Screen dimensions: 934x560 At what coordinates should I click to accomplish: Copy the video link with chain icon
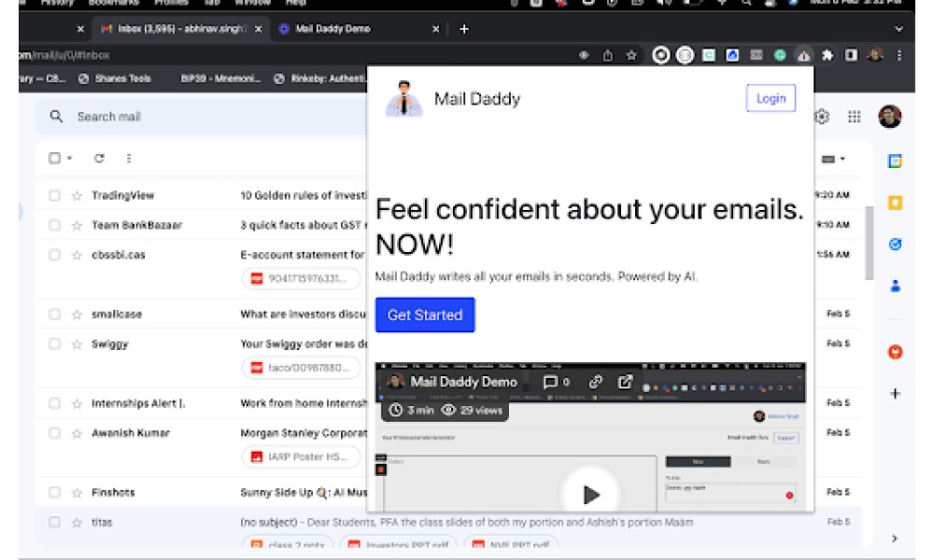595,382
